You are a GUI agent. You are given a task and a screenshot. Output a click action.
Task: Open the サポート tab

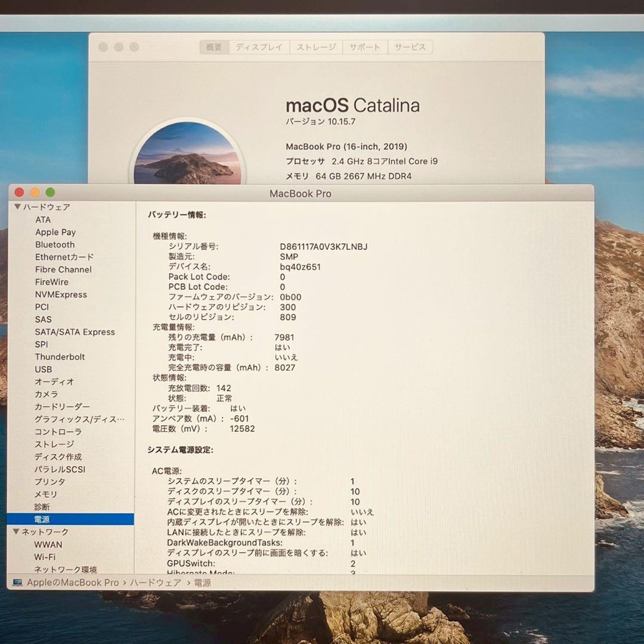tap(365, 47)
